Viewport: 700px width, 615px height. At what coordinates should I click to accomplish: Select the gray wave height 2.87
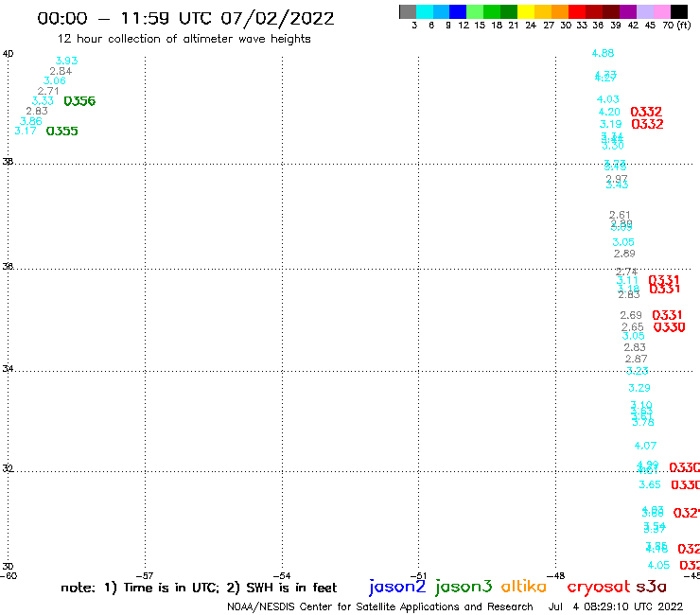[637, 359]
